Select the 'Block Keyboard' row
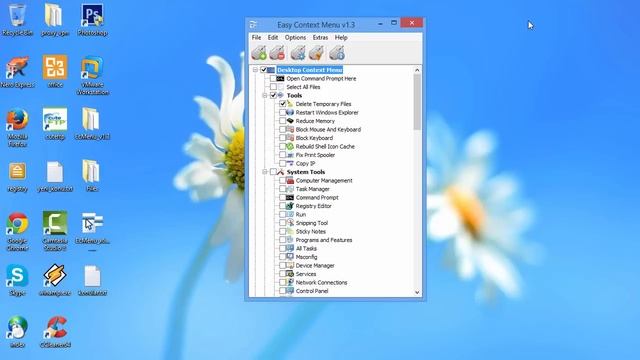The image size is (640, 360). pos(314,138)
